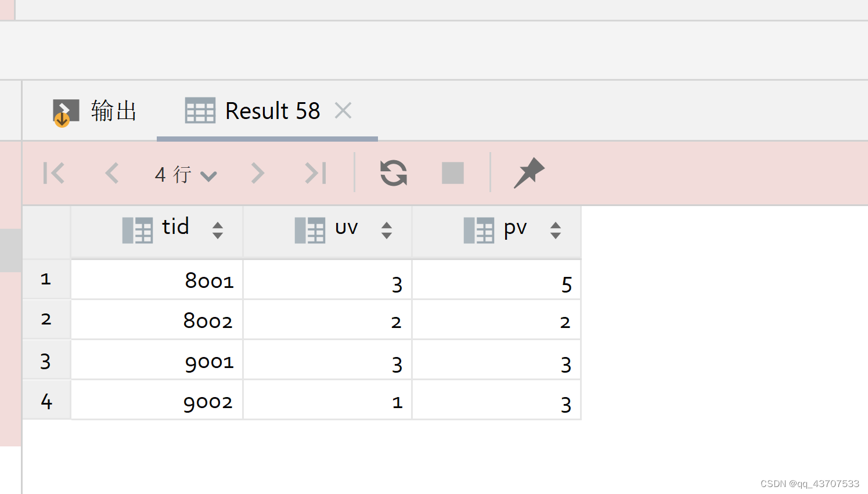Pin the Result 58 tab
This screenshot has height=494, width=868.
(x=529, y=172)
